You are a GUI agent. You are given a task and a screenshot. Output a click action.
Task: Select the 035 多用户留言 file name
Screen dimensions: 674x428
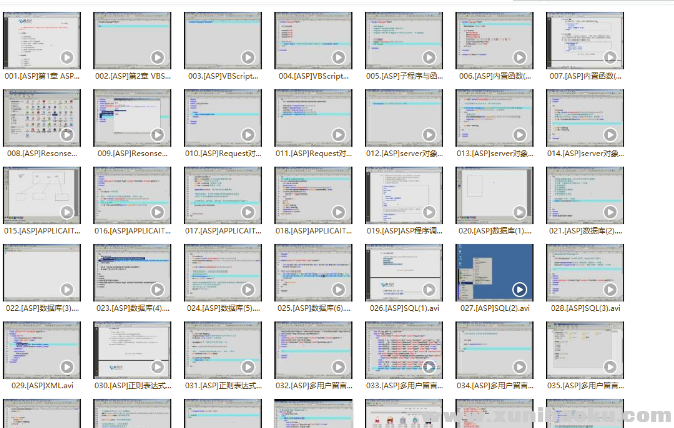click(x=584, y=385)
